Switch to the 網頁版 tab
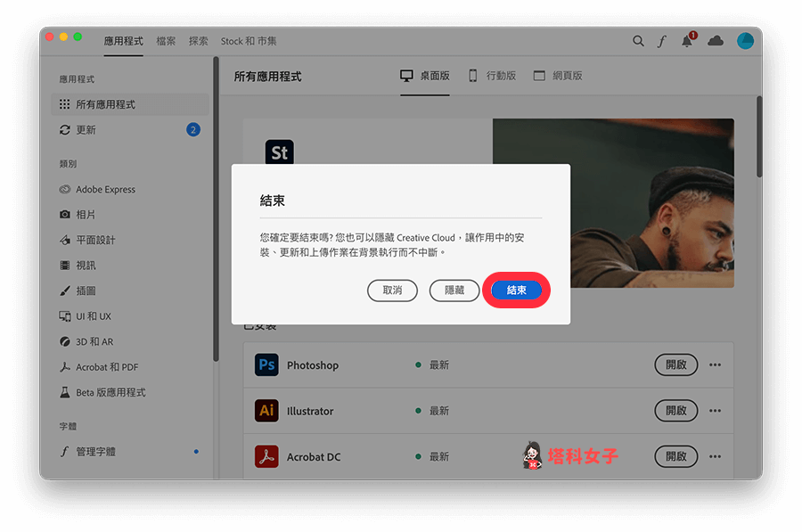This screenshot has height=532, width=802. (x=558, y=76)
